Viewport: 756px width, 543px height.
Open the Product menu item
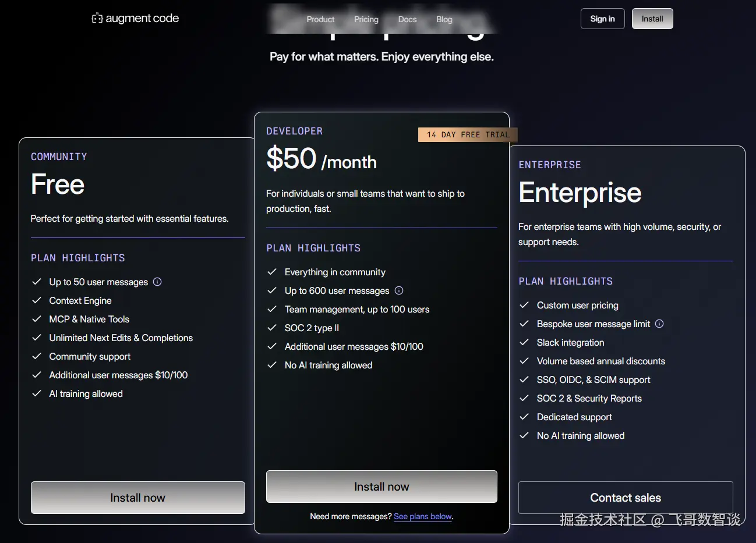point(320,19)
